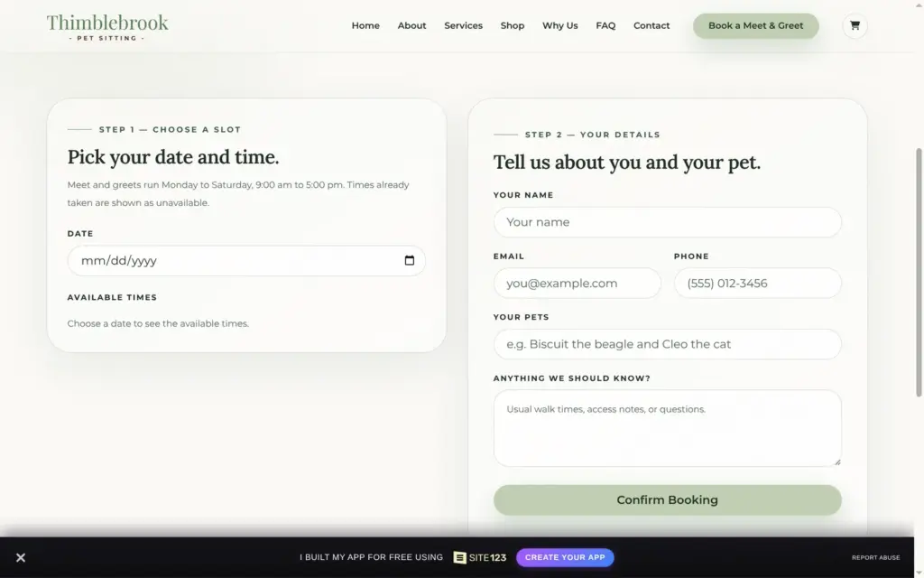The width and height of the screenshot is (924, 578).
Task: Click the Create Your App button
Action: (565, 557)
